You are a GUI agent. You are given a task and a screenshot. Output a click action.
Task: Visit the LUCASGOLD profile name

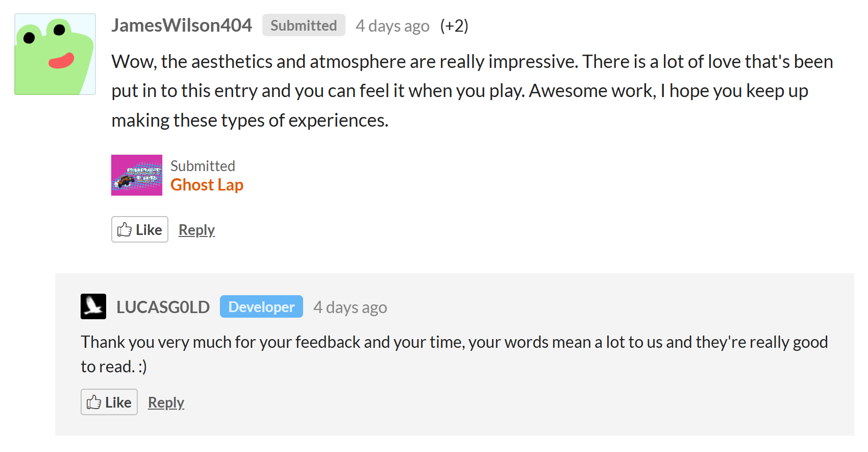tap(163, 307)
